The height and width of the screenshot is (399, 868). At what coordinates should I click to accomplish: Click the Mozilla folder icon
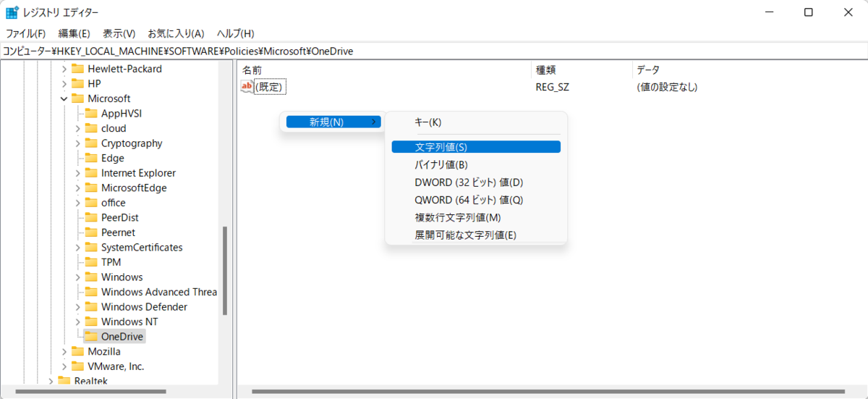77,351
